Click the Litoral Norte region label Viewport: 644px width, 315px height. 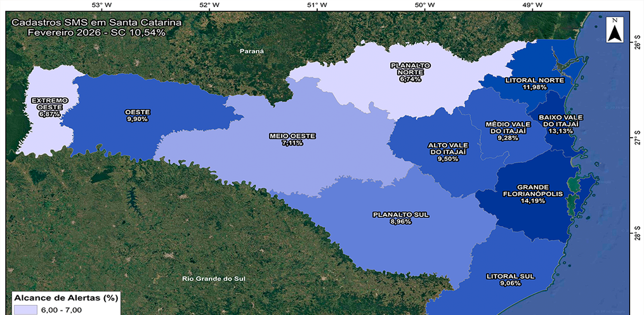[x=534, y=84]
